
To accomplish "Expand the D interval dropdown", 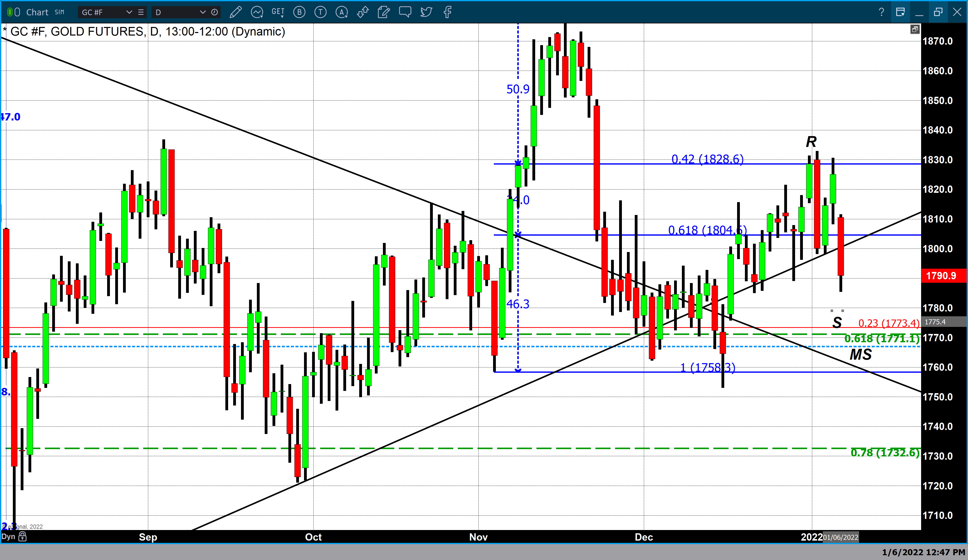I will pos(202,12).
